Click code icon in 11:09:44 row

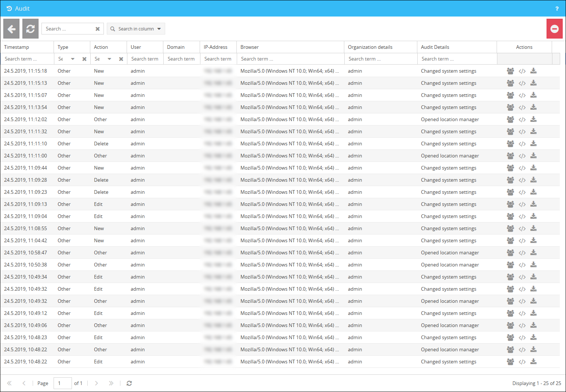pos(522,168)
